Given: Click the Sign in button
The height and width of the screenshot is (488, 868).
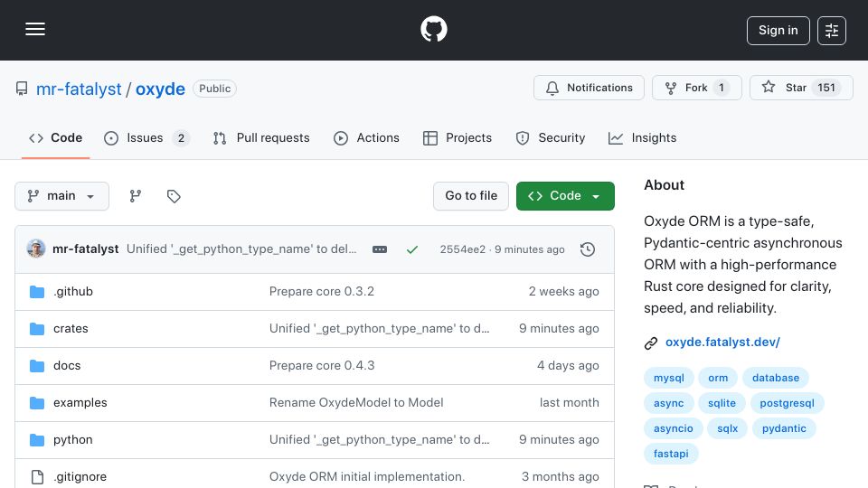Looking at the screenshot, I should 778,31.
